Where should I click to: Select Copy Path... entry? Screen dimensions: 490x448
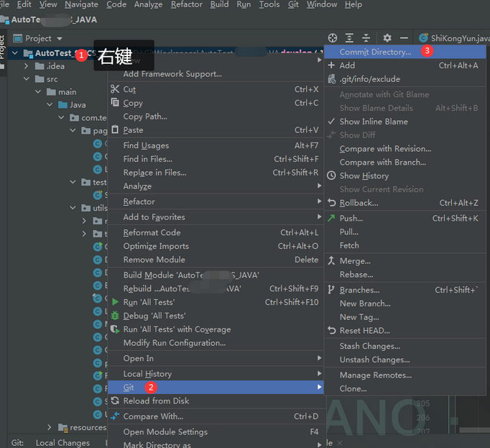[216, 116]
